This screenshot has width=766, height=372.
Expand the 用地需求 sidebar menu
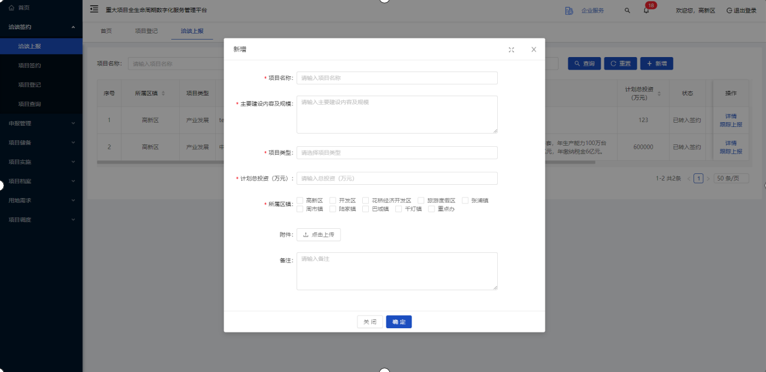click(x=41, y=200)
